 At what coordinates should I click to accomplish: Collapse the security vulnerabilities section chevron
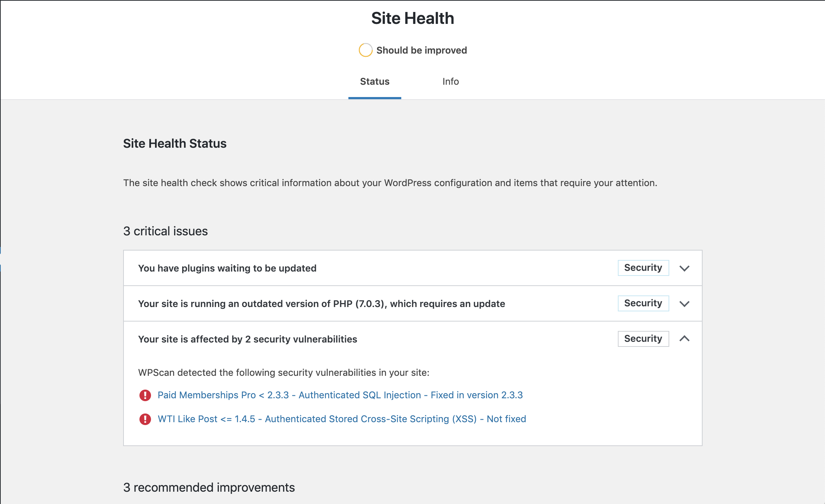[x=684, y=339]
